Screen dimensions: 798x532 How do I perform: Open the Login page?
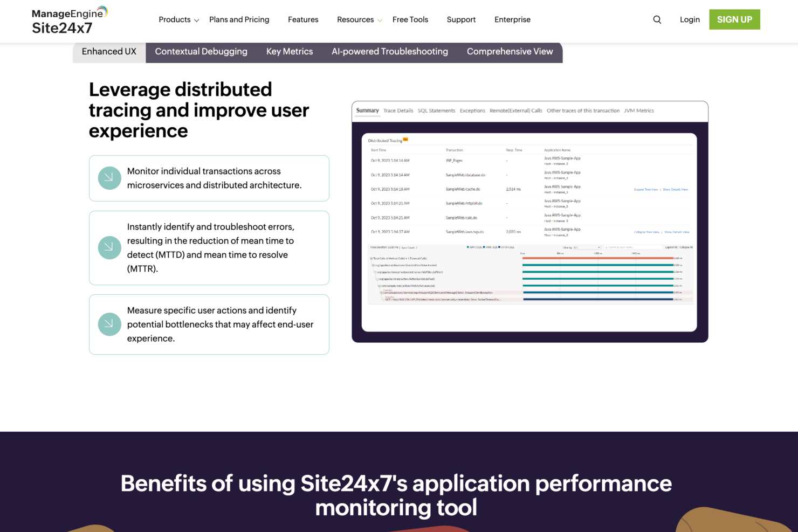click(690, 19)
